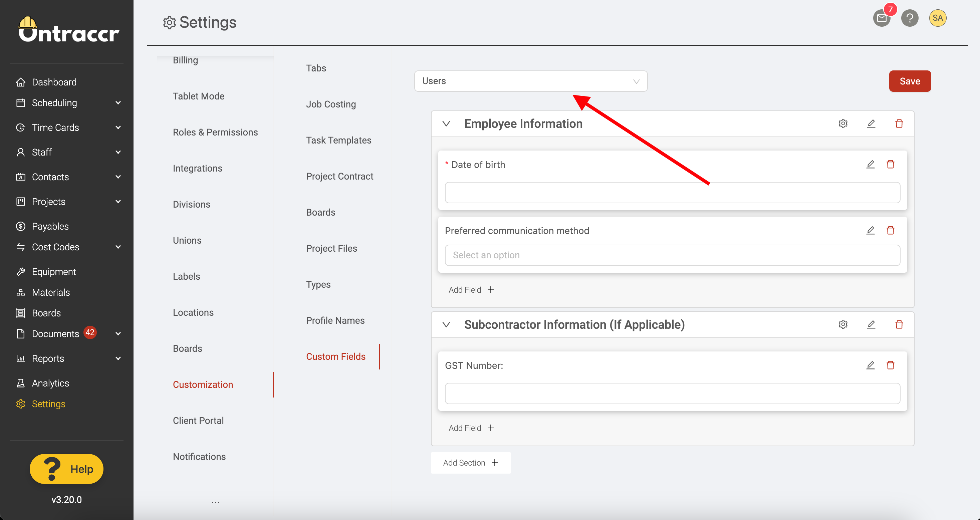This screenshot has width=980, height=520.
Task: Select the Divisions settings tab
Action: point(191,204)
